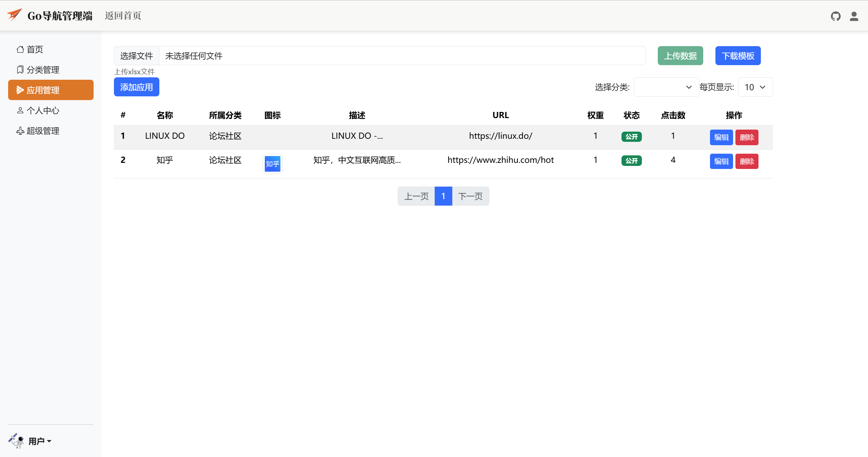Delete the 知乎 application row

[x=747, y=161]
